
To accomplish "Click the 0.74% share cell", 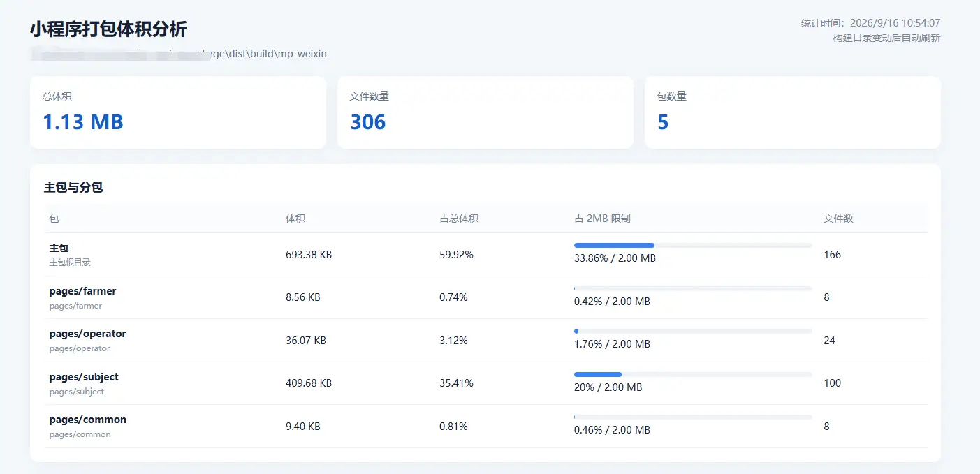I will [x=453, y=297].
